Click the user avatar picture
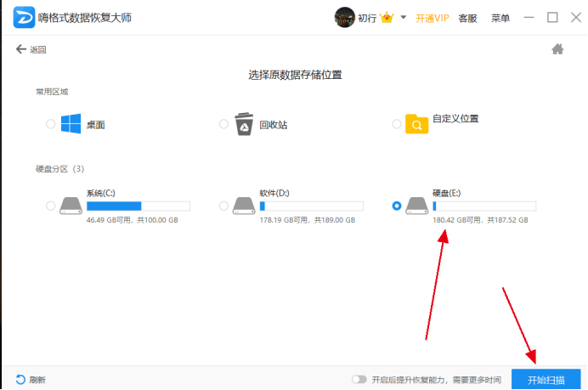This screenshot has width=588, height=390. click(x=344, y=17)
